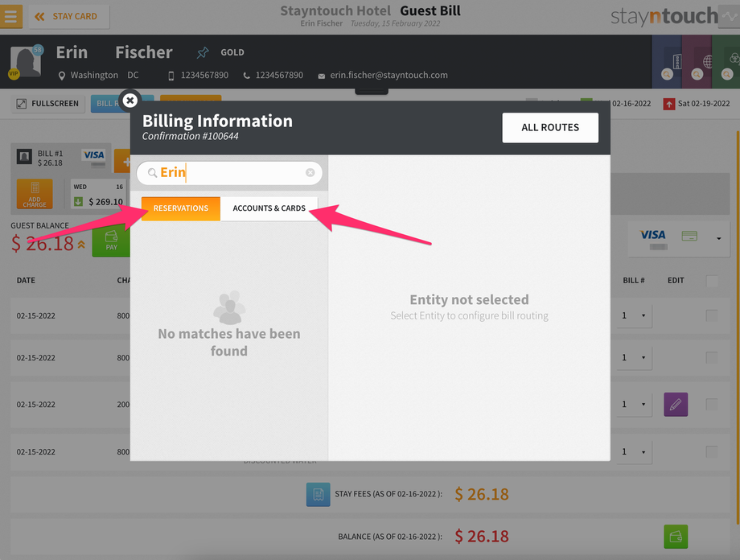Click the credit card icon beside VISA
740x560 pixels.
[689, 236]
